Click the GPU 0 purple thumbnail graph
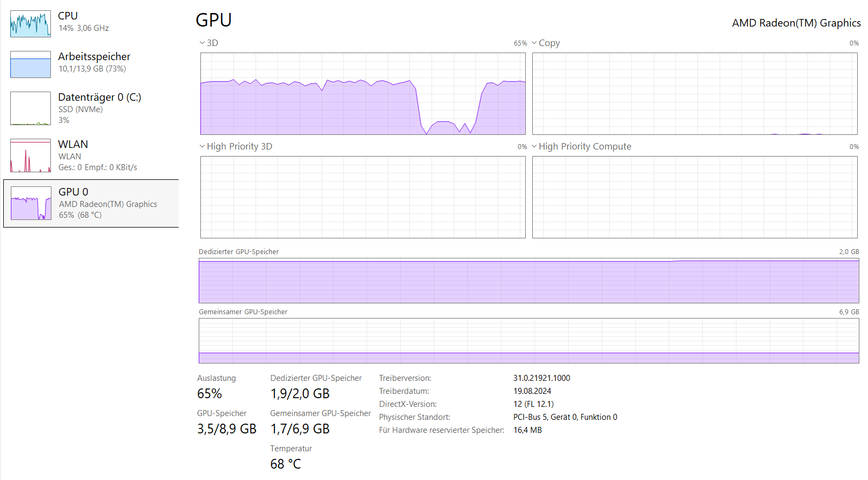Viewport: 868px width, 480px height. (31, 203)
